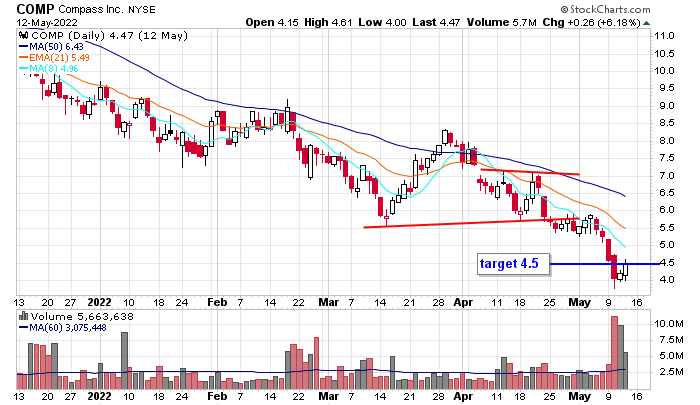
Task: Click the 'EMA(21) 5.49' legend entry
Action: click(54, 58)
